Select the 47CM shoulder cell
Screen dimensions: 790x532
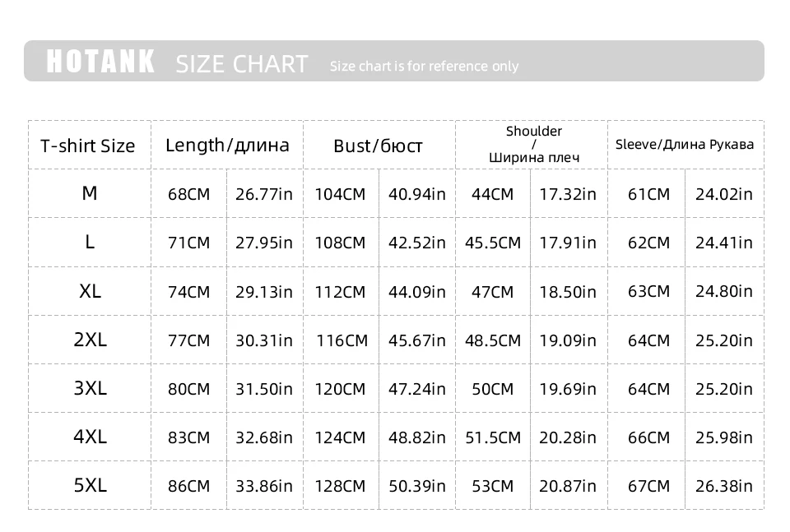click(x=492, y=292)
